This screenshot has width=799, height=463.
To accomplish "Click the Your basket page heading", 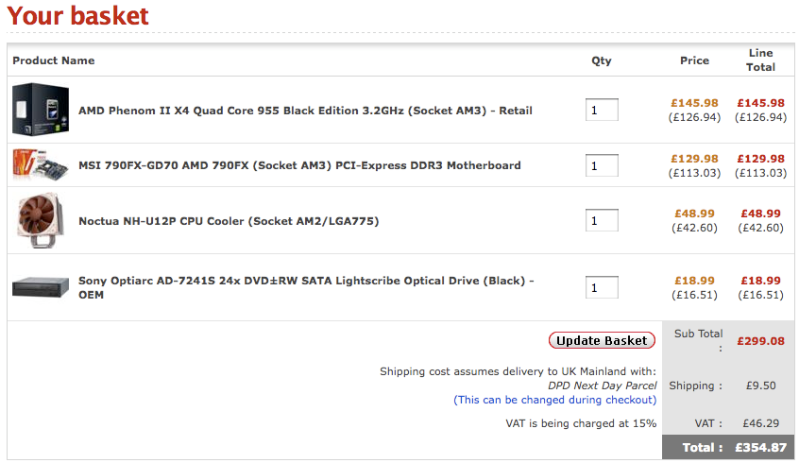I will click(x=78, y=16).
